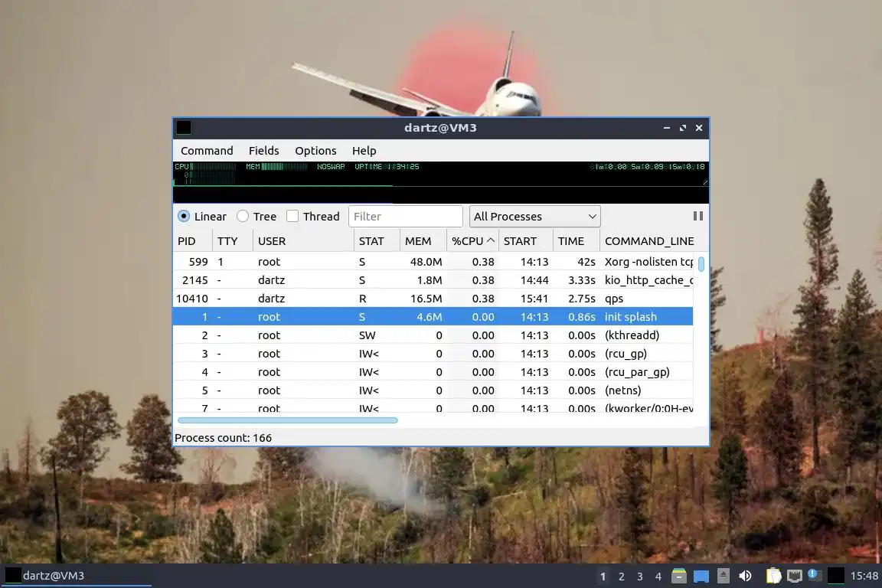Switch to workspace 3 in pager
The image size is (882, 588).
[x=639, y=577]
